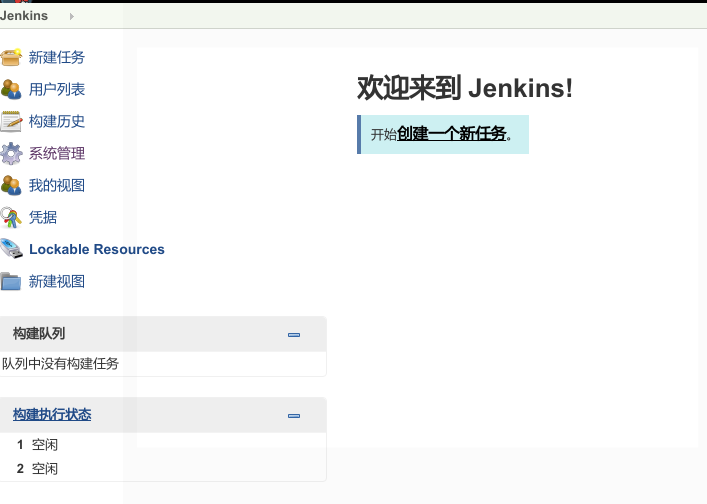The height and width of the screenshot is (504, 707).
Task: Click the 新建任务 box icon
Action: tap(11, 57)
